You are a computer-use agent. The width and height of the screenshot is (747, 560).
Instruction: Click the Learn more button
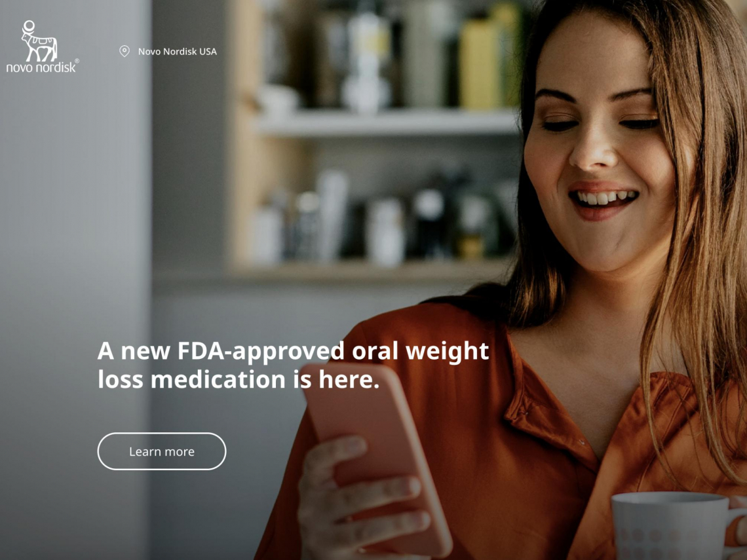[x=161, y=451]
